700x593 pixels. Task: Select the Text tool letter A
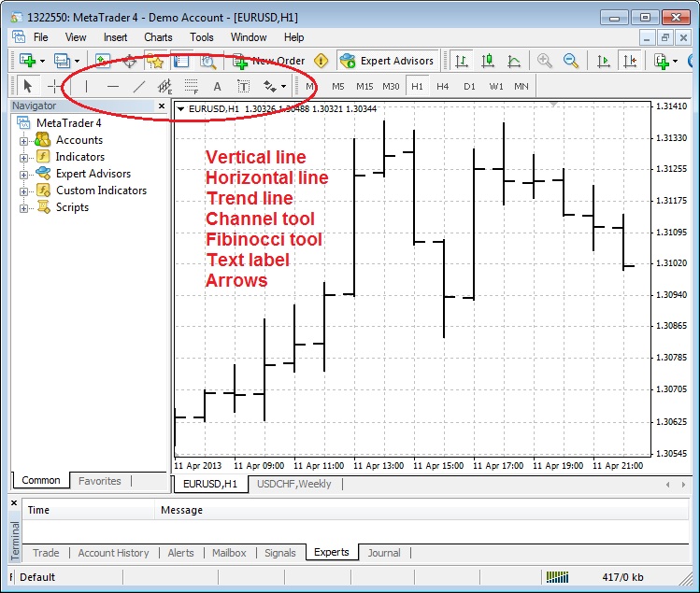(x=218, y=86)
